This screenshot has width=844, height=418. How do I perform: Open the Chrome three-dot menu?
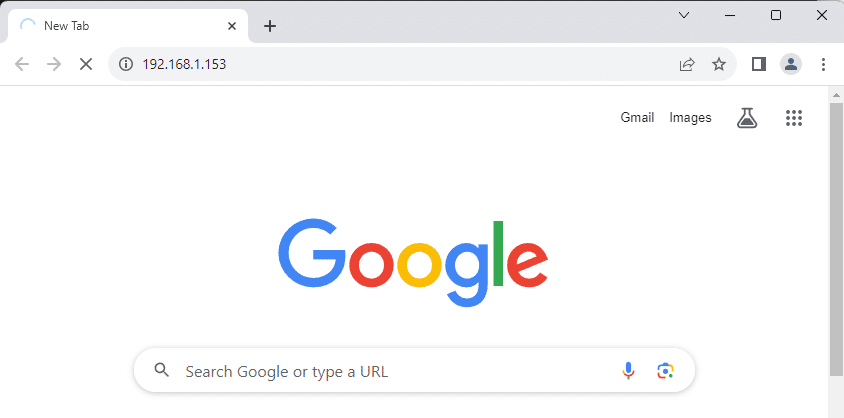click(x=823, y=64)
